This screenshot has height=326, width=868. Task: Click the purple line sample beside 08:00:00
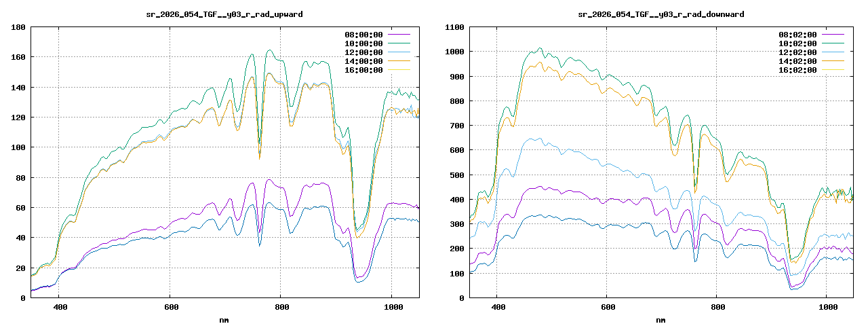399,35
